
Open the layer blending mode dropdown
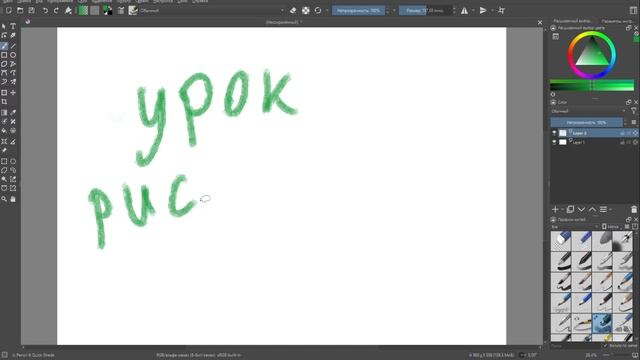[x=589, y=111]
